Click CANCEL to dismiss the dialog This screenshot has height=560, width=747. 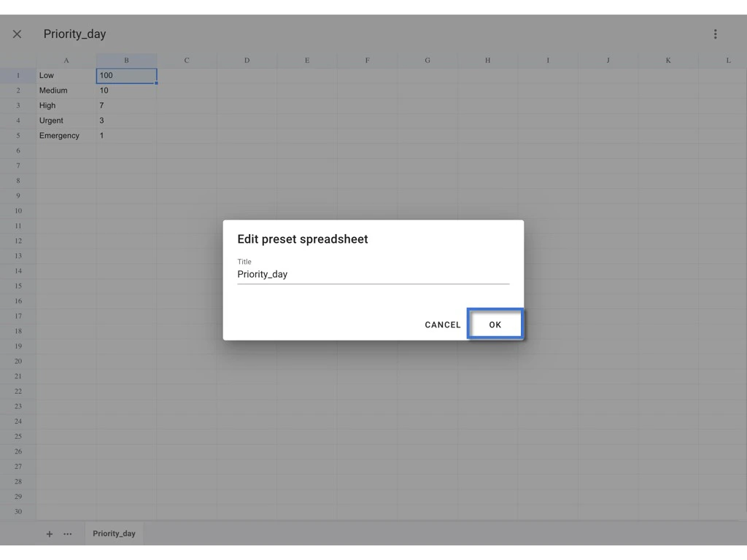[x=442, y=324]
